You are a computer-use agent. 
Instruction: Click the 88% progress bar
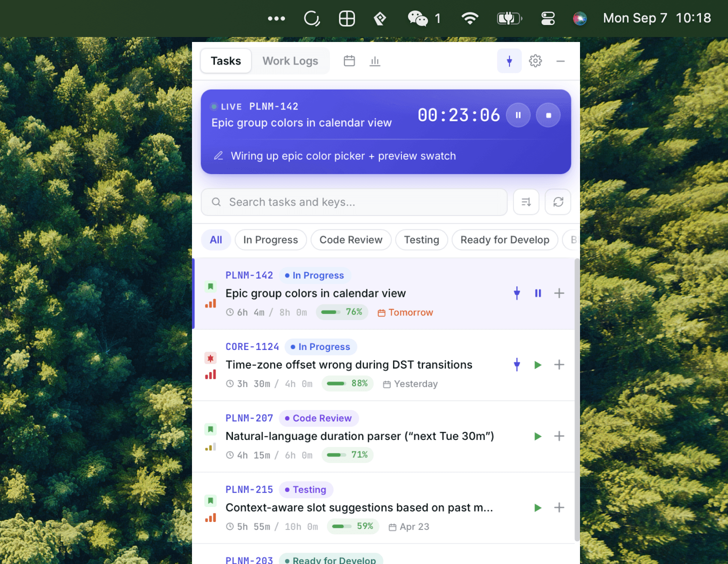click(x=348, y=383)
